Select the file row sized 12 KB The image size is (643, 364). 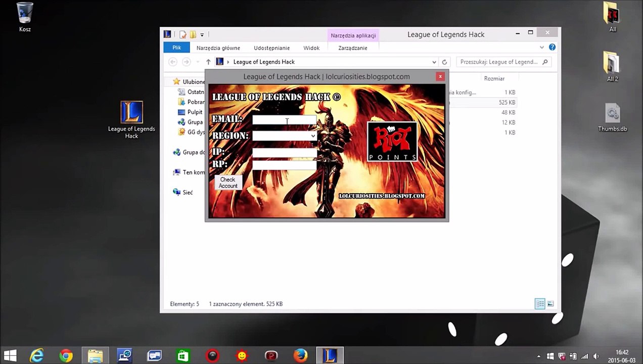483,122
